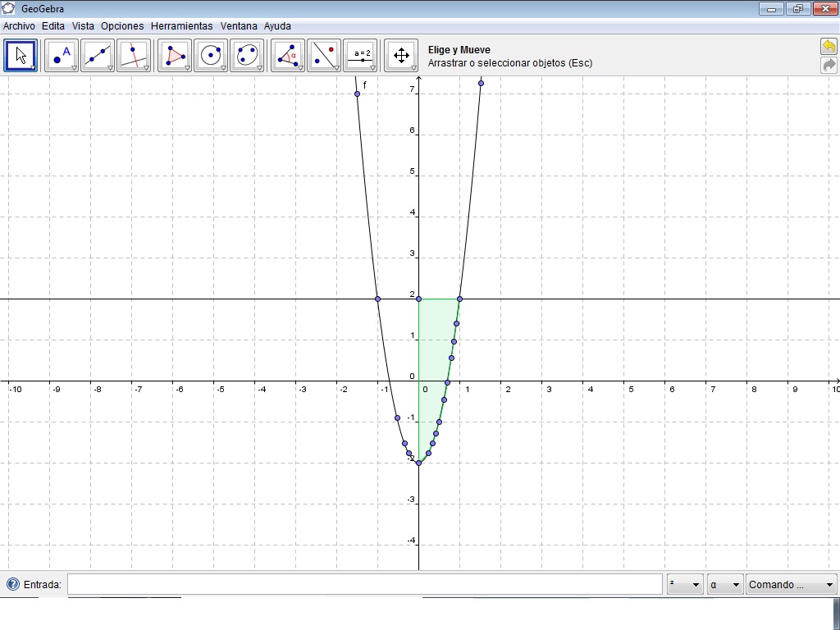Open the superscript symbols dropdown

[x=684, y=584]
